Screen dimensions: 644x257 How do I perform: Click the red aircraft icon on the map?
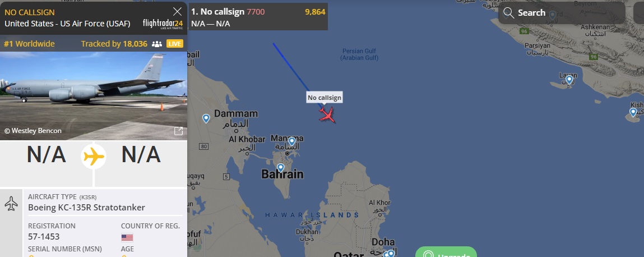pos(327,114)
